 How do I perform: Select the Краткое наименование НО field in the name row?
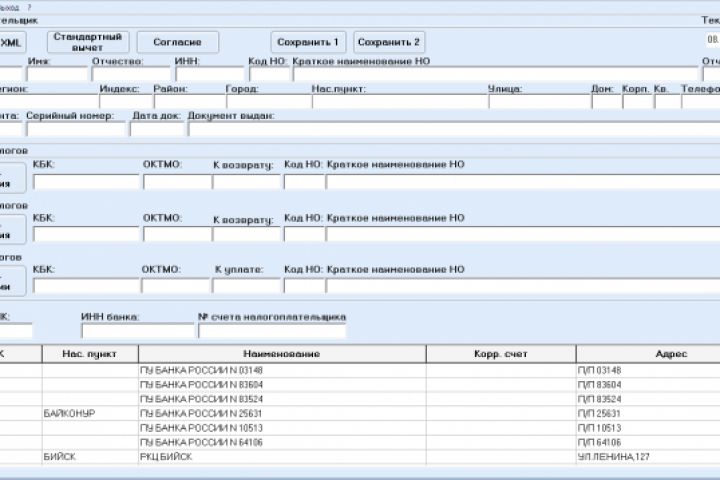click(x=495, y=74)
